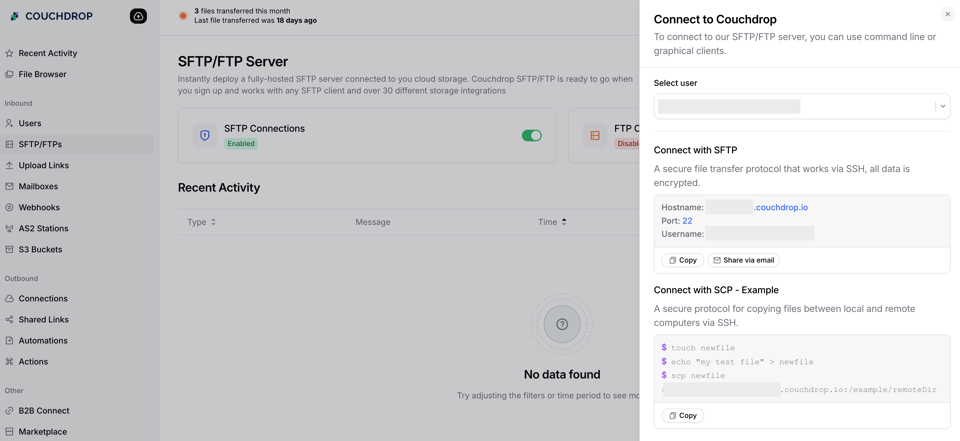Click the couchdrop.io hostname link
This screenshot has height=441, width=960.
click(781, 208)
